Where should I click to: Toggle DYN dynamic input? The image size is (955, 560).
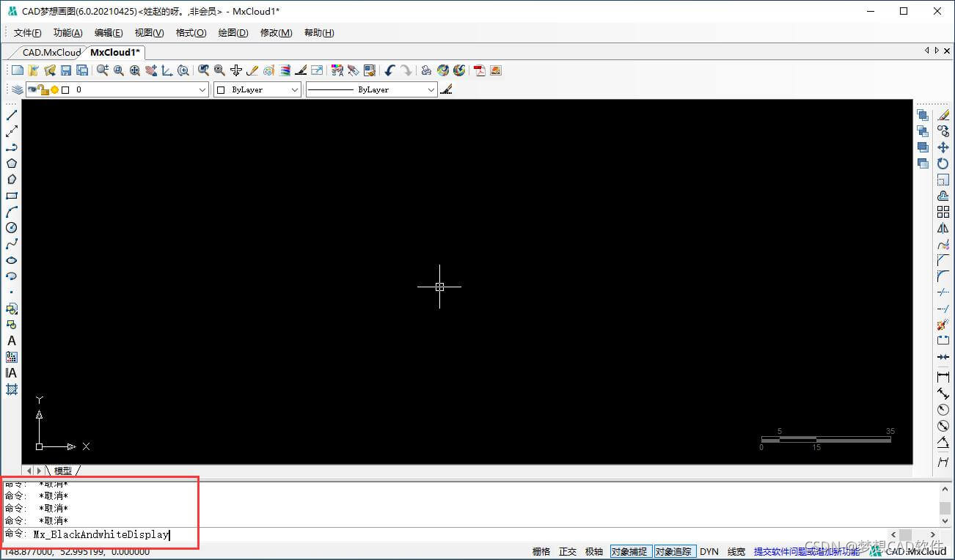(x=709, y=551)
